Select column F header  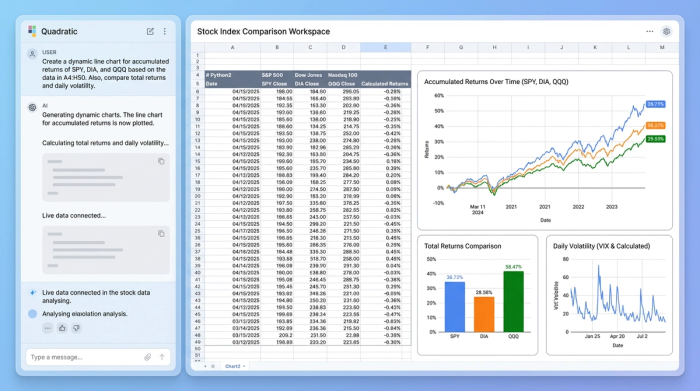428,47
